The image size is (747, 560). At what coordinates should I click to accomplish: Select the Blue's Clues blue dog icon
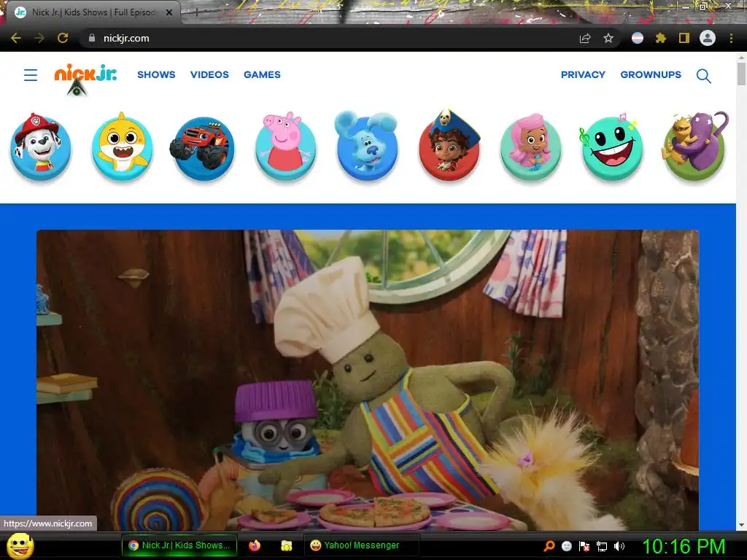[x=366, y=147]
